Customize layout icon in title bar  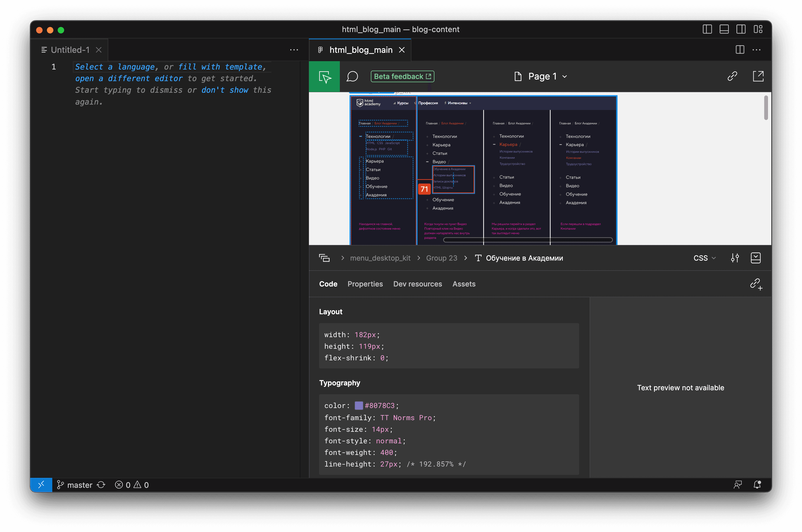click(758, 30)
